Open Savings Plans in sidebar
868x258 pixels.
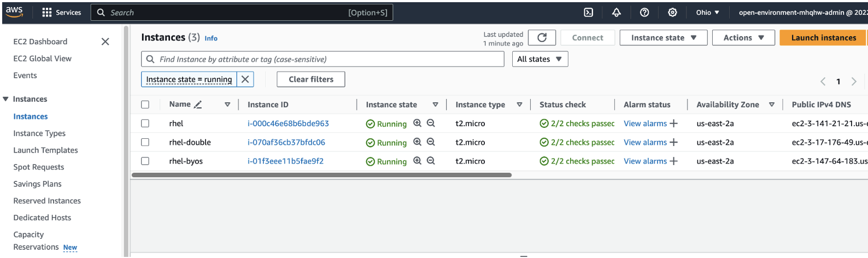pos(37,184)
